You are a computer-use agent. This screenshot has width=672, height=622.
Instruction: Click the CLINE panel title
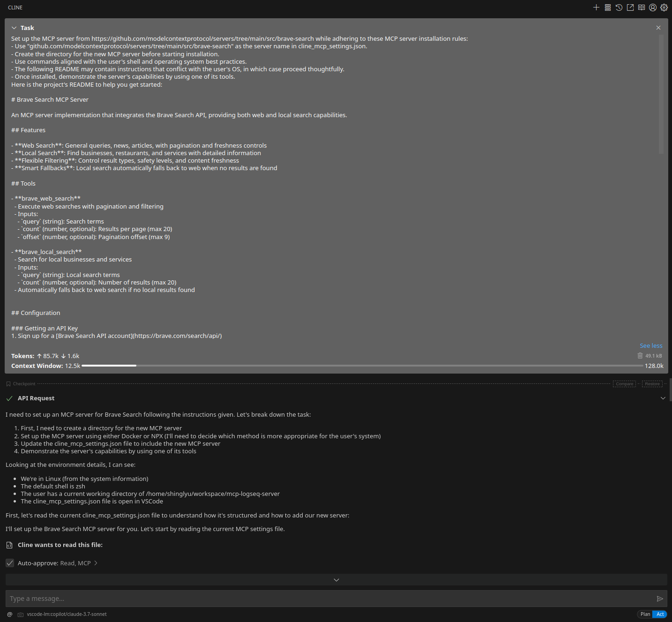15,7
